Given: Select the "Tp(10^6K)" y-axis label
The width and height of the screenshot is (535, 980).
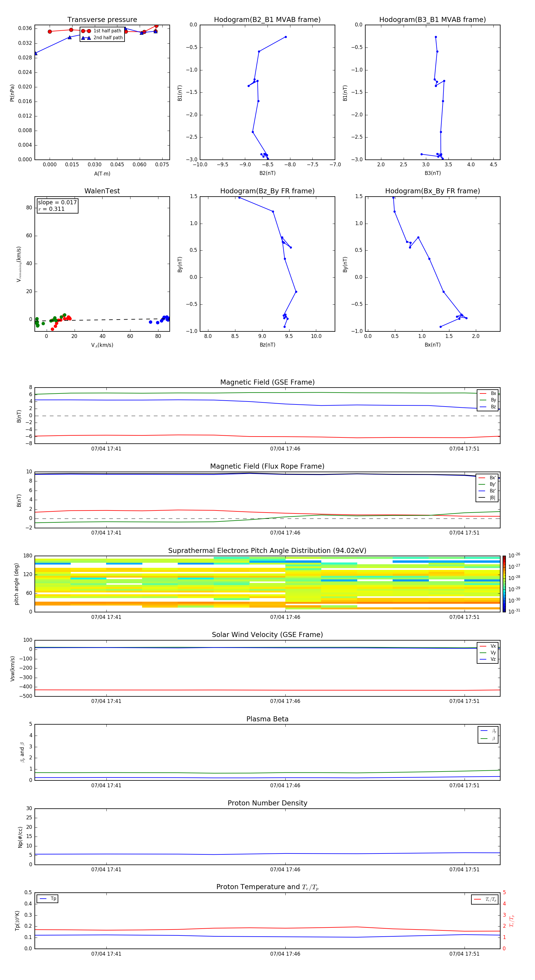Looking at the screenshot, I should click(x=17, y=921).
